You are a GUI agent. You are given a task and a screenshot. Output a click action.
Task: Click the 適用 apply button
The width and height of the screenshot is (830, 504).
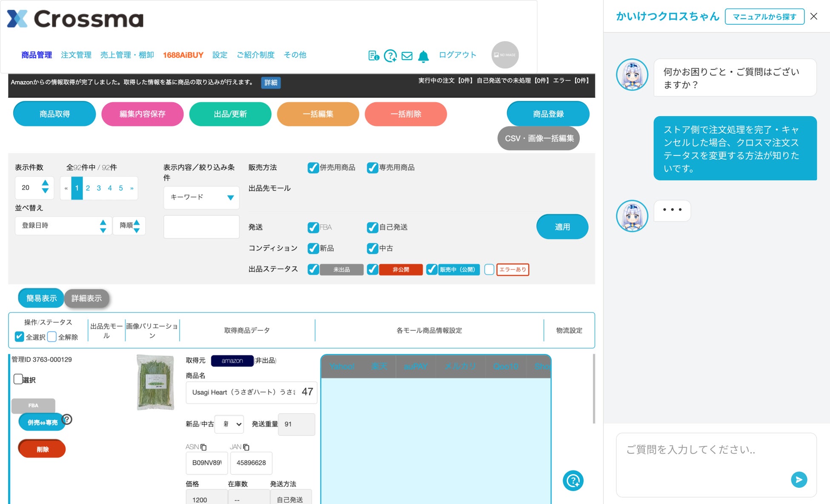click(562, 227)
